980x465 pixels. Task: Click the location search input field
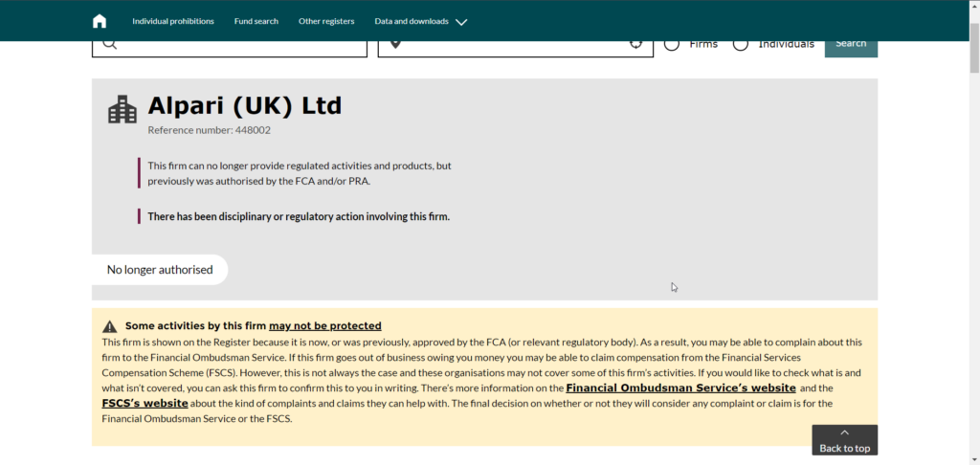click(516, 49)
